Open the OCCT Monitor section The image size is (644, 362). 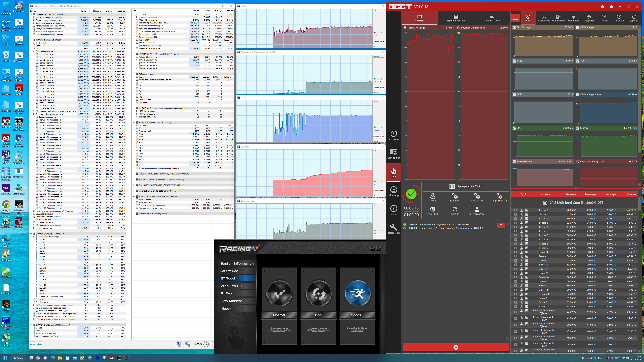pos(393,191)
